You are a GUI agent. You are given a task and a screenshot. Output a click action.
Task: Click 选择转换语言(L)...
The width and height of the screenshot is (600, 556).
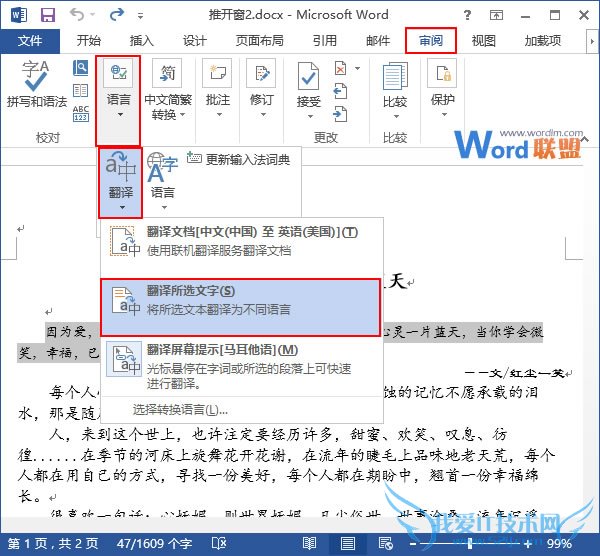pos(180,410)
